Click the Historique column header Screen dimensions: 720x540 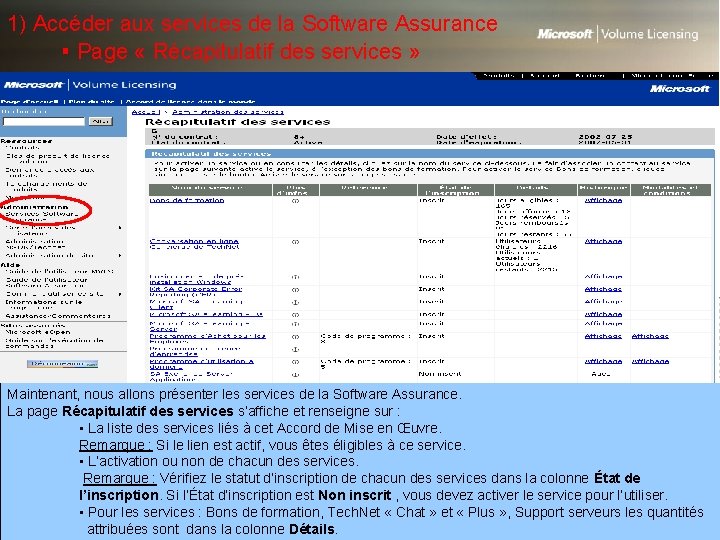pos(603,190)
